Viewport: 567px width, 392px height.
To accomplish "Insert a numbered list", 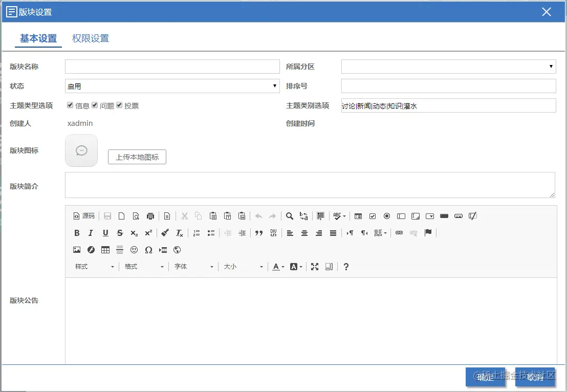I will pos(197,233).
